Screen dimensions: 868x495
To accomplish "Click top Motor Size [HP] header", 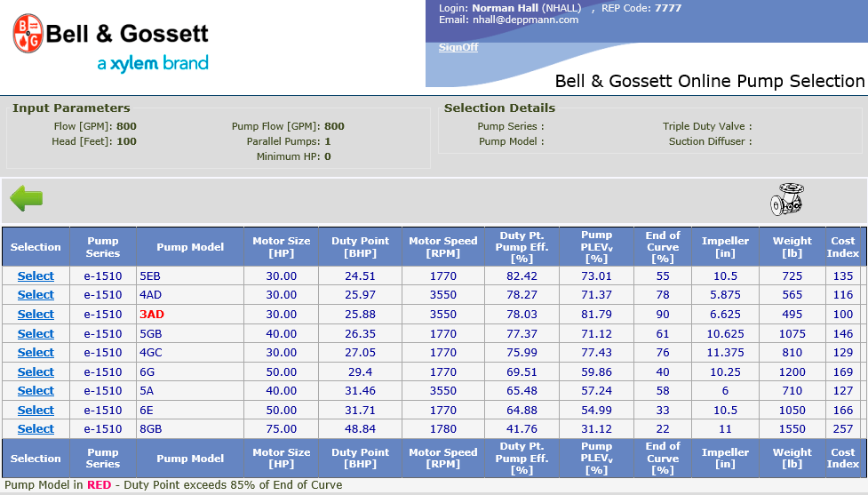I will 282,247.
